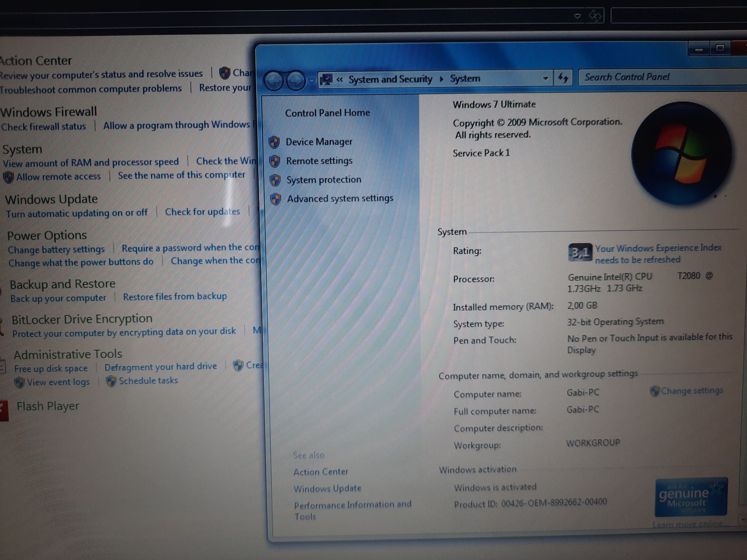Image resolution: width=747 pixels, height=560 pixels.
Task: Click Check for updates
Action: pyautogui.click(x=202, y=212)
